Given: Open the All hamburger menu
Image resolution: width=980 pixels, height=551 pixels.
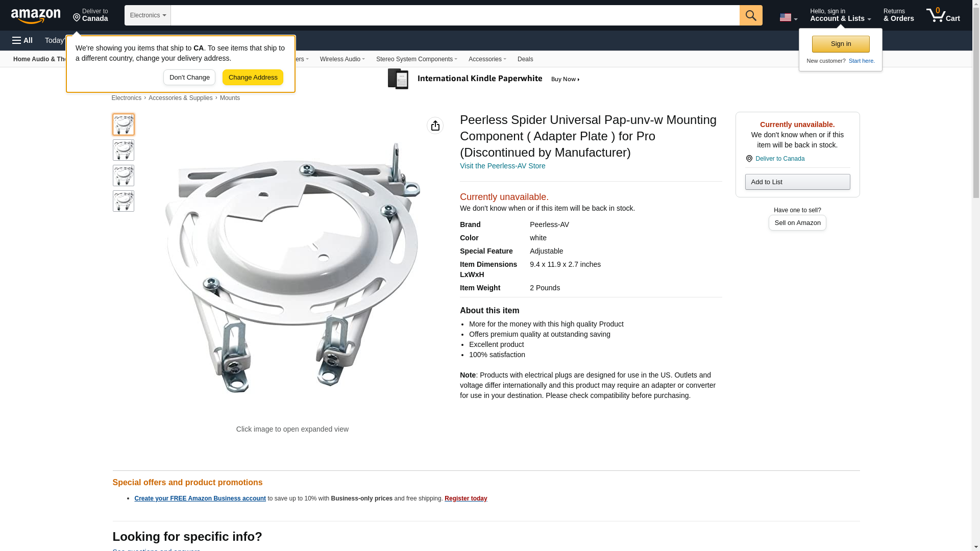Looking at the screenshot, I should pos(22,40).
